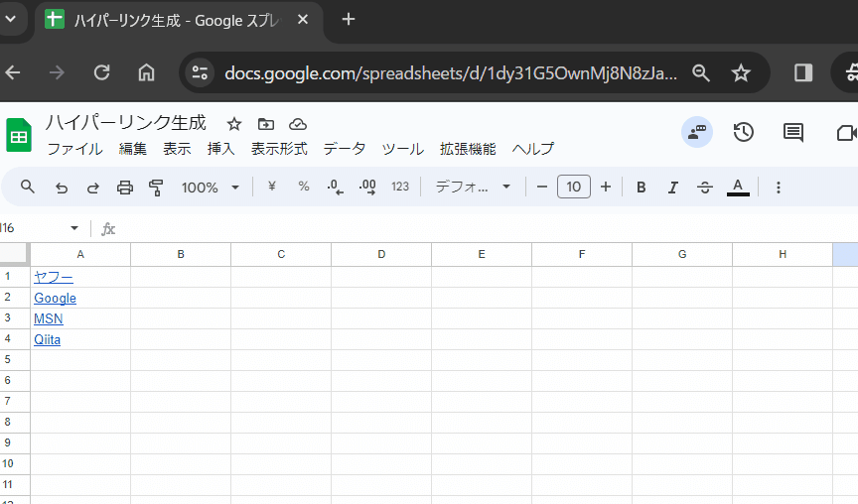858x504 pixels.
Task: Open the データ menu
Action: (x=345, y=149)
